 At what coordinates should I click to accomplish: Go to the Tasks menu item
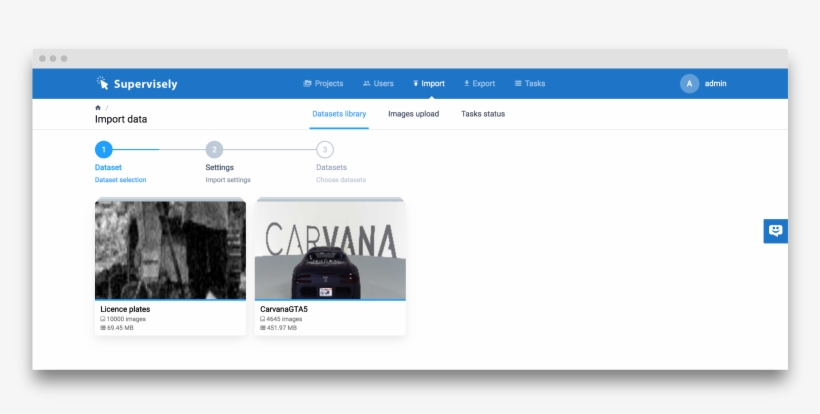(530, 84)
